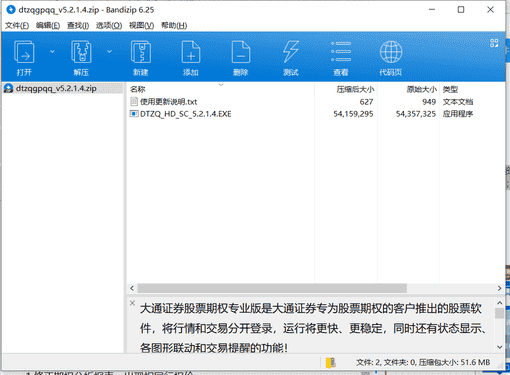The image size is (510, 375).
Task: Open the 帮助(H) menu
Action: [174, 25]
